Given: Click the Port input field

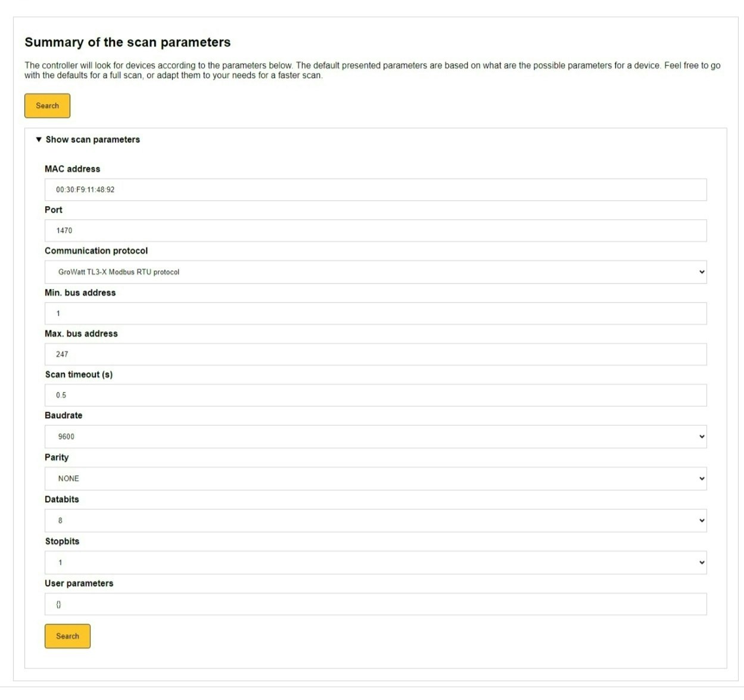Looking at the screenshot, I should 375,231.
